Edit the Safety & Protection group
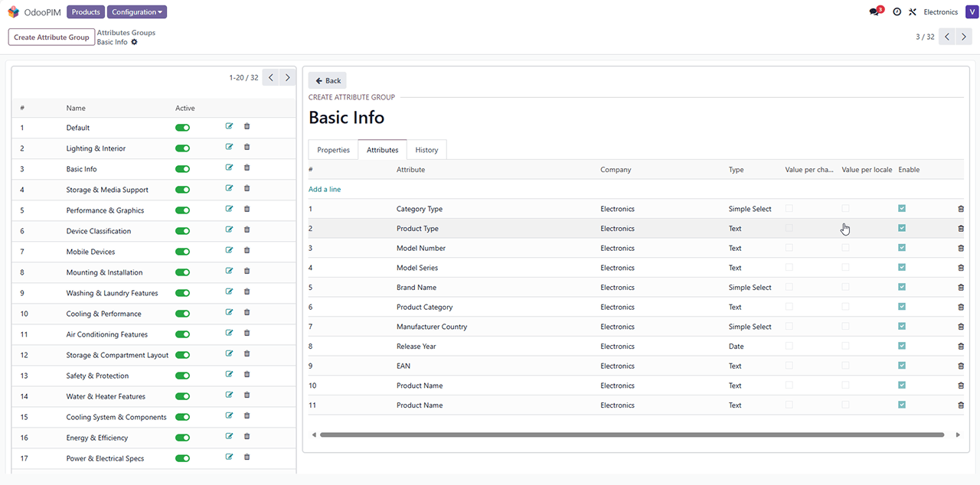 (229, 375)
